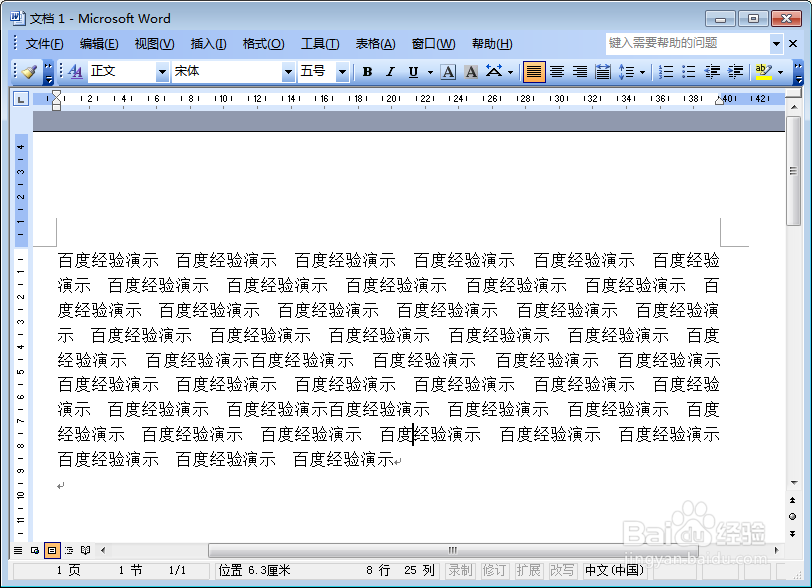Click the Character Scaling icon

point(494,71)
